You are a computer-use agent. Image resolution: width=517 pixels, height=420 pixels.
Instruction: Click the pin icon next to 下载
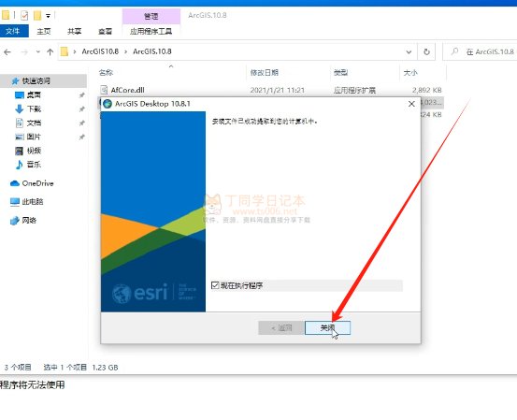point(81,109)
